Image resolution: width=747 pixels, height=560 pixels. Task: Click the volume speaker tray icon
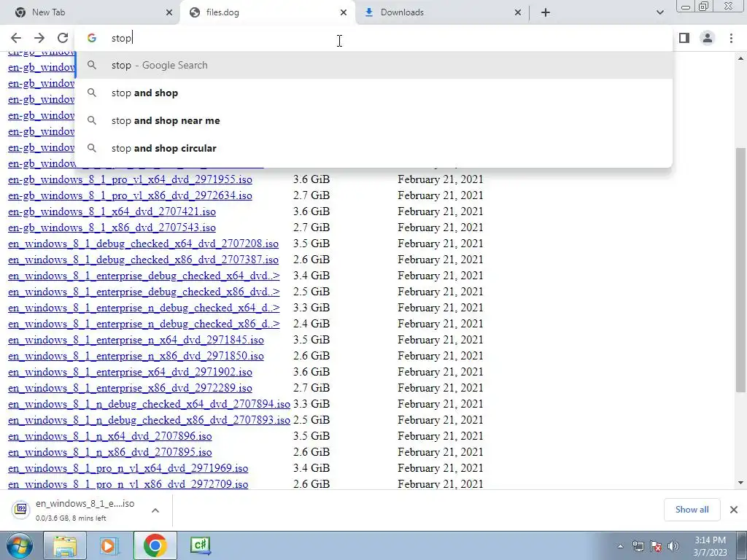coord(673,547)
